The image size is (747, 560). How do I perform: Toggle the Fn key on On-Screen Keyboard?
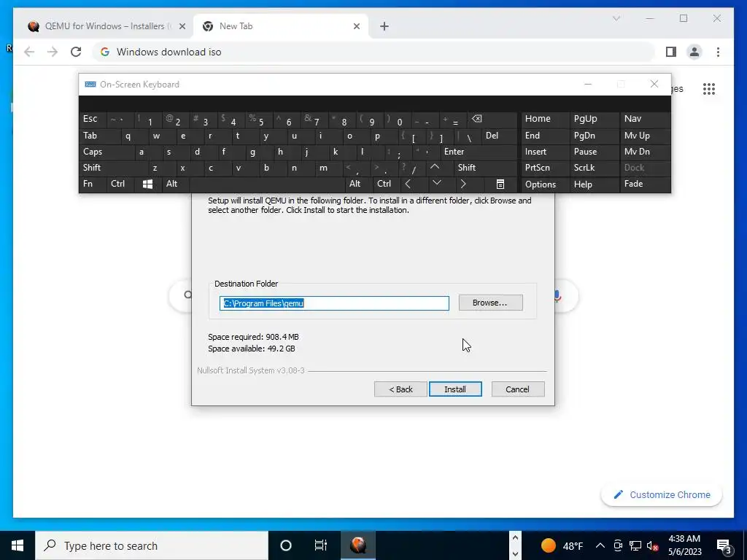click(93, 184)
